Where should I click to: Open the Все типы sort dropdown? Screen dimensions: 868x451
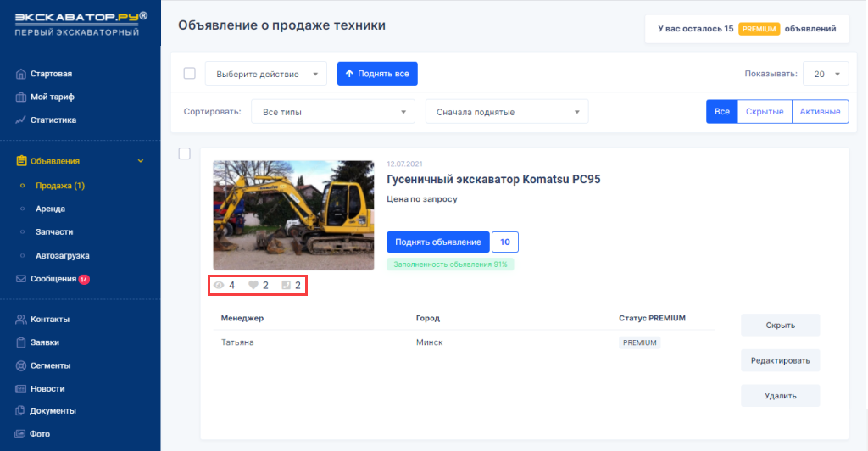(x=332, y=112)
